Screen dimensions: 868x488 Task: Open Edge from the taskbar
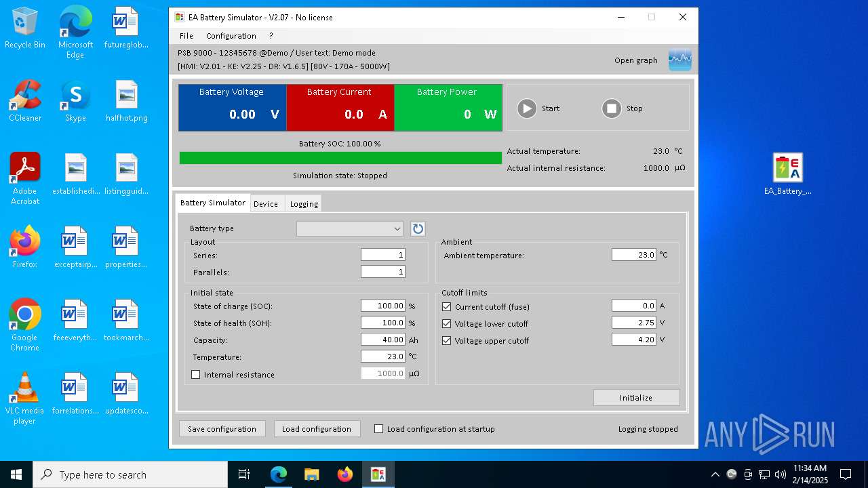pyautogui.click(x=279, y=474)
